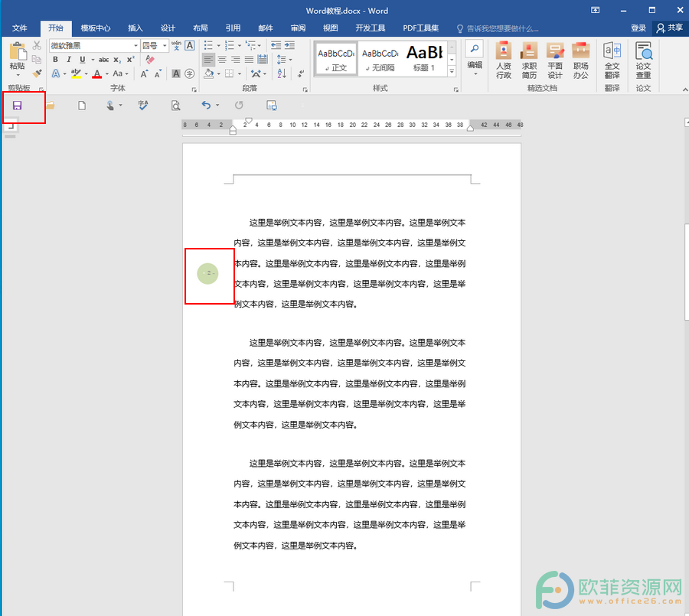689x616 pixels.
Task: Open the 论文查重 plagiarism checker
Action: [x=643, y=60]
